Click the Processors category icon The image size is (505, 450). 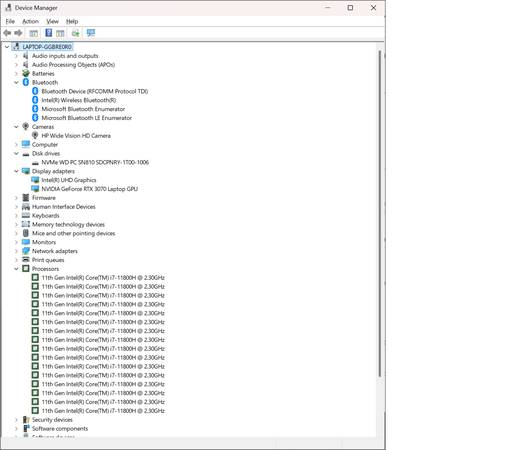click(26, 269)
